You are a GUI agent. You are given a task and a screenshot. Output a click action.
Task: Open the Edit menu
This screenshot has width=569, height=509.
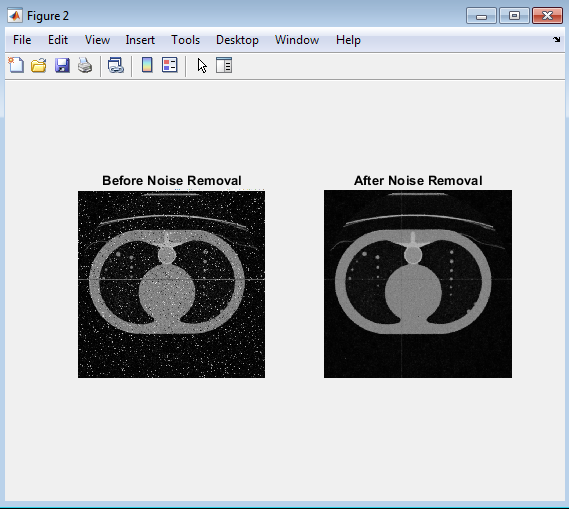[58, 40]
